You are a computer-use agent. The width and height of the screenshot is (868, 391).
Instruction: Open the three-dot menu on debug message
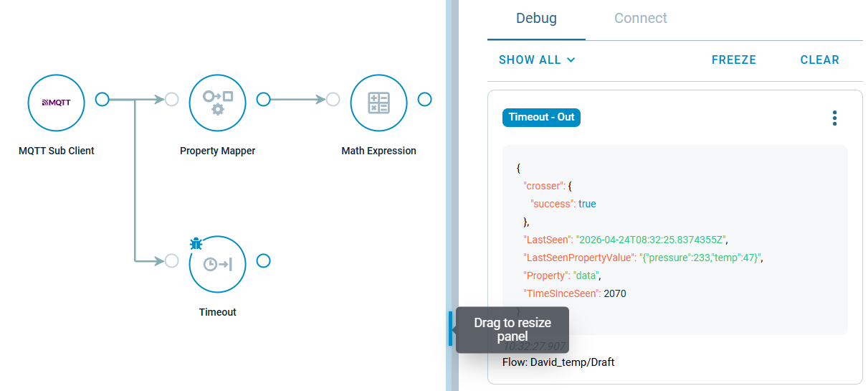coord(834,118)
